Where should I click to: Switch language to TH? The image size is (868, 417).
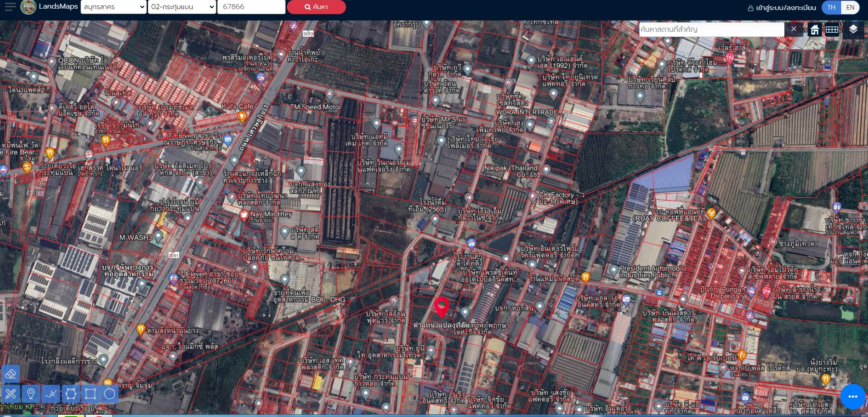pyautogui.click(x=831, y=7)
